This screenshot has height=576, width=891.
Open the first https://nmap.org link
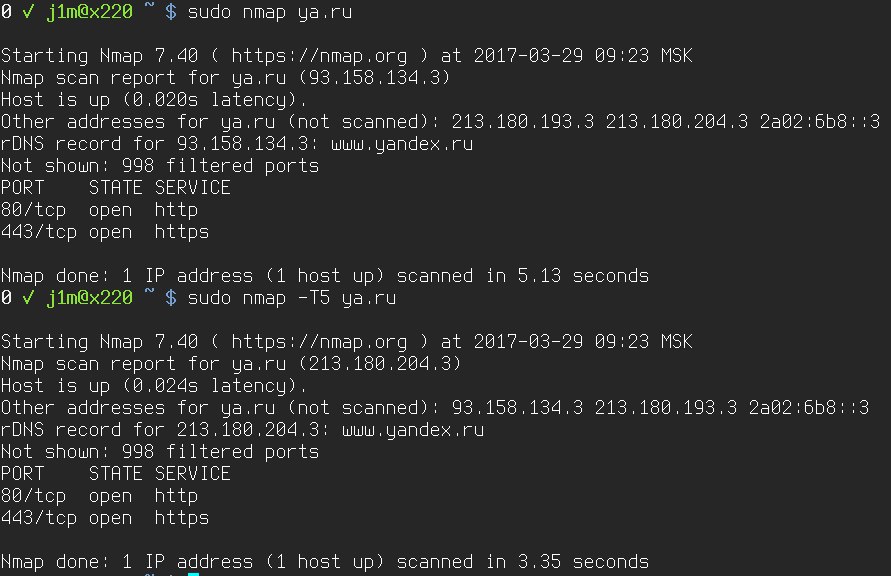(319, 56)
